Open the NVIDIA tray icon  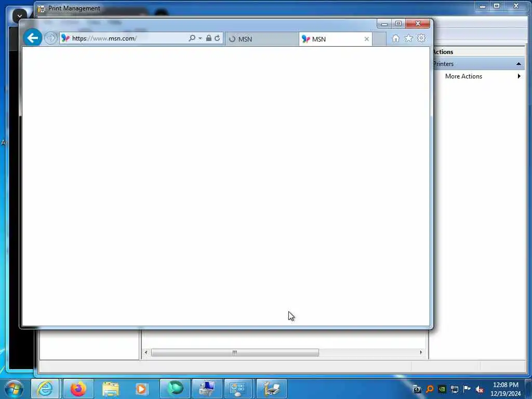pyautogui.click(x=442, y=389)
